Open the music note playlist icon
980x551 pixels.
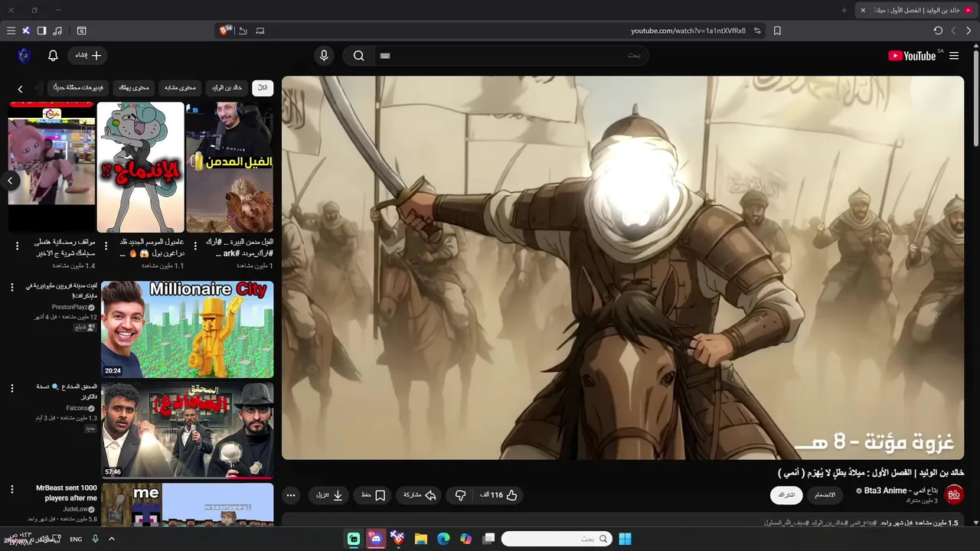58,31
